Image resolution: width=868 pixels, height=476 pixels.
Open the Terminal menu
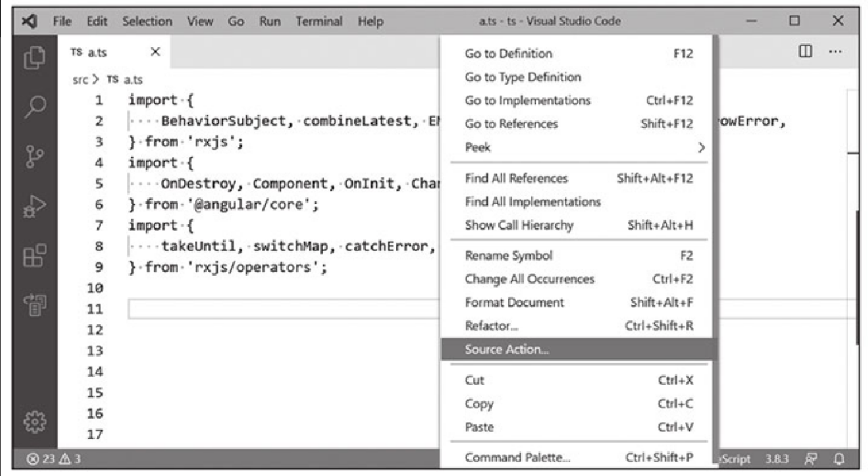click(x=319, y=21)
